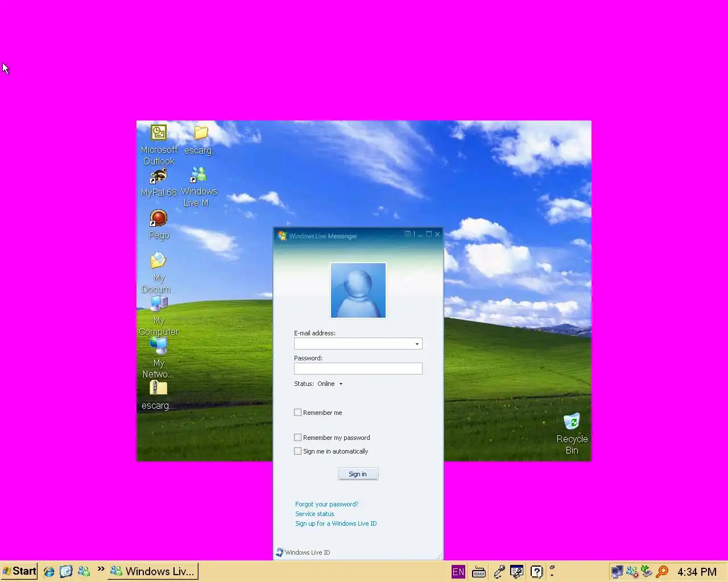
Task: Open the Status Online dropdown
Action: pyautogui.click(x=330, y=384)
